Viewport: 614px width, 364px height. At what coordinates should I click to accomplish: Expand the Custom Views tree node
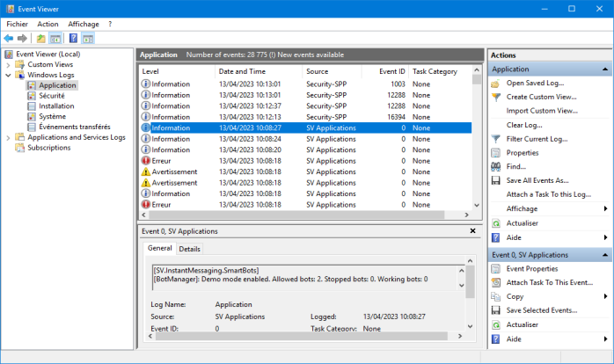[x=8, y=64]
